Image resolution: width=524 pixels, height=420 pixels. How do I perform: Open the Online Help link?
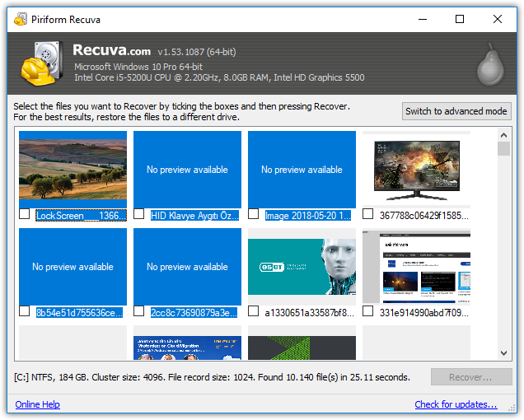pos(37,404)
